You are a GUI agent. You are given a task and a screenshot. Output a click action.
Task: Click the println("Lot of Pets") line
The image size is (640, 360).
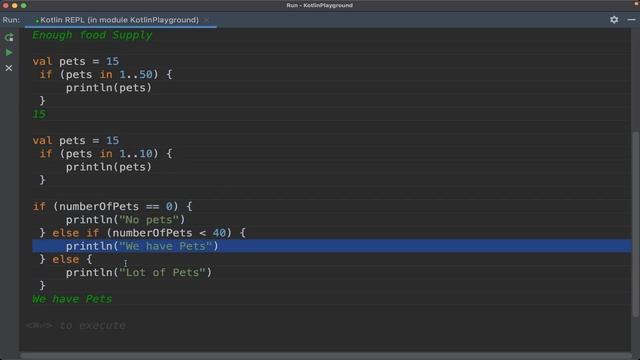click(139, 272)
